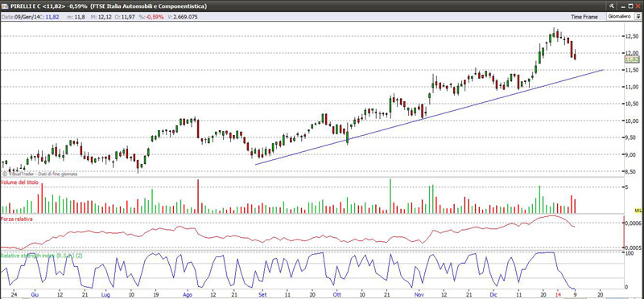Click the Ott month label on time axis

(x=337, y=294)
